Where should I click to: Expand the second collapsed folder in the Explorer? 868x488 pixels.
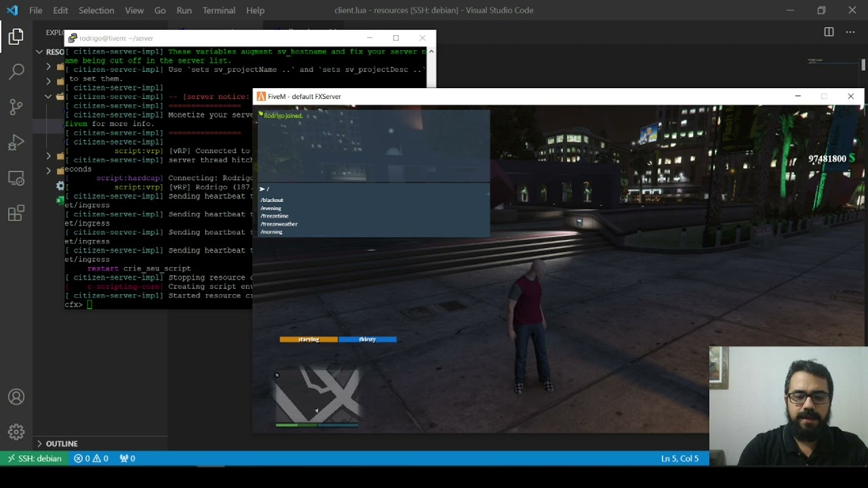click(48, 81)
